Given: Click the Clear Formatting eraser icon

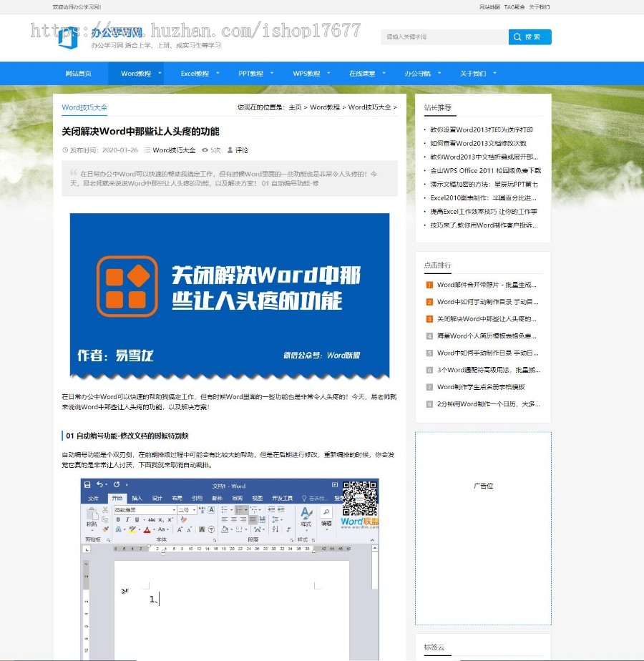Looking at the screenshot, I should [x=184, y=520].
